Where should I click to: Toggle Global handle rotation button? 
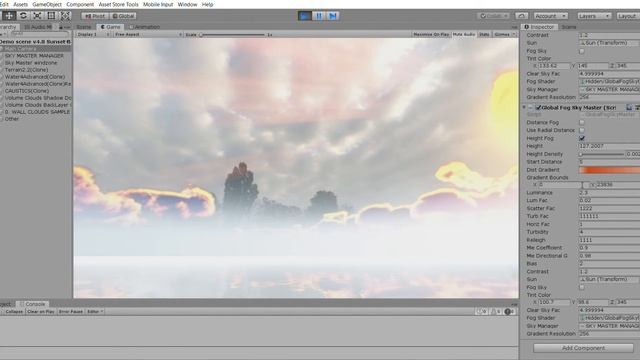tap(123, 16)
